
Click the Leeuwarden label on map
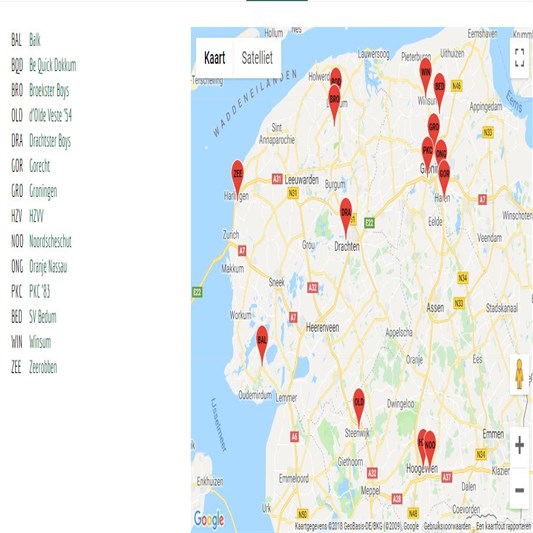click(x=302, y=179)
